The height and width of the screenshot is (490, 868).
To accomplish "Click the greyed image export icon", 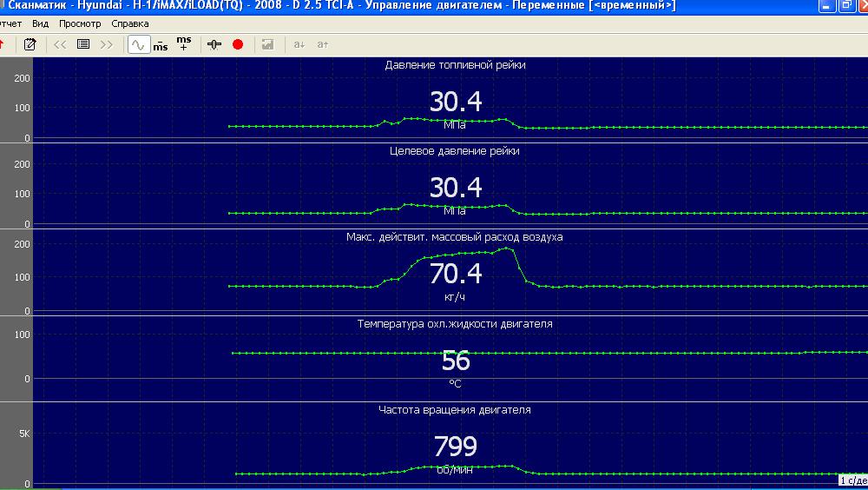I will click(268, 44).
